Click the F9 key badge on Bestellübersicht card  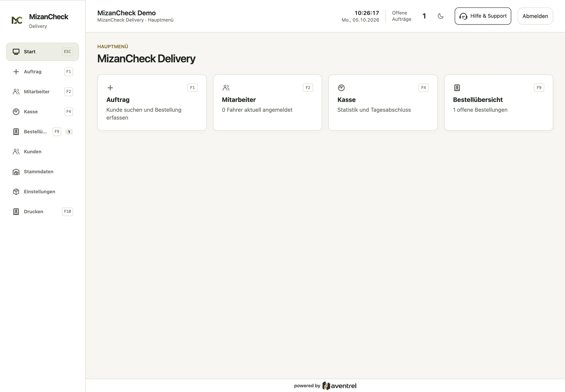point(539,88)
